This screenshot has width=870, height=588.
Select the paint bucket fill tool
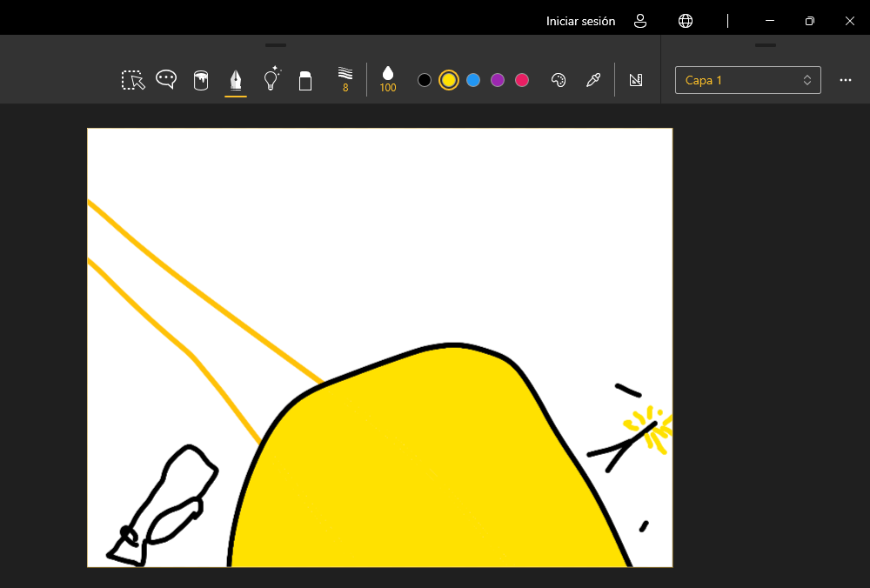click(201, 80)
